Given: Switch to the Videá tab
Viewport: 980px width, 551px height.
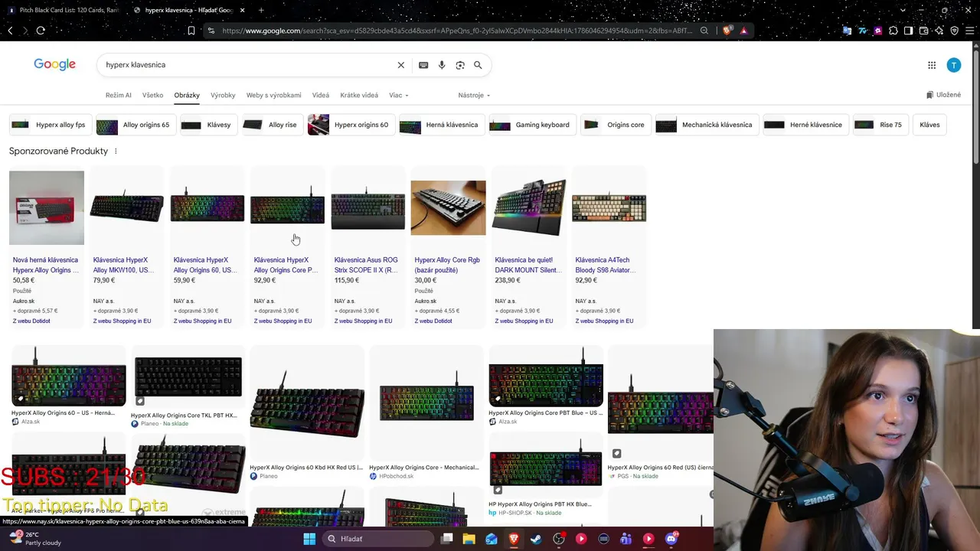Looking at the screenshot, I should pos(321,96).
